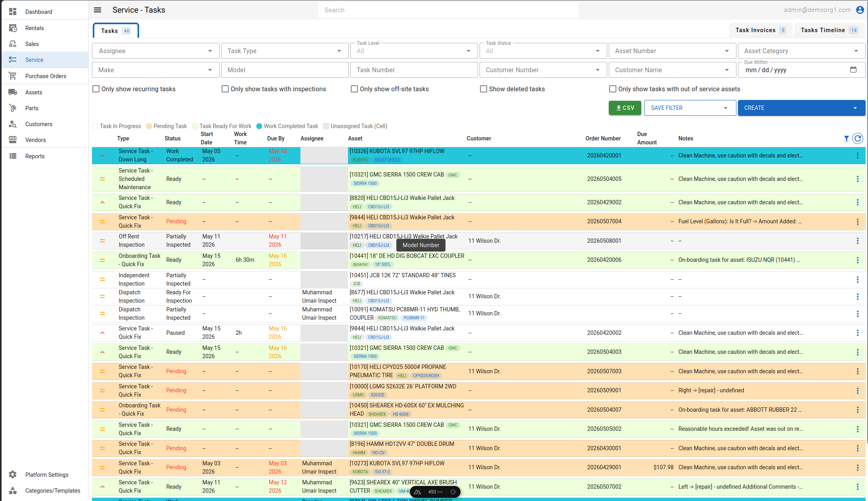Open row actions for order 20260507004
The width and height of the screenshot is (868, 501).
tap(858, 222)
